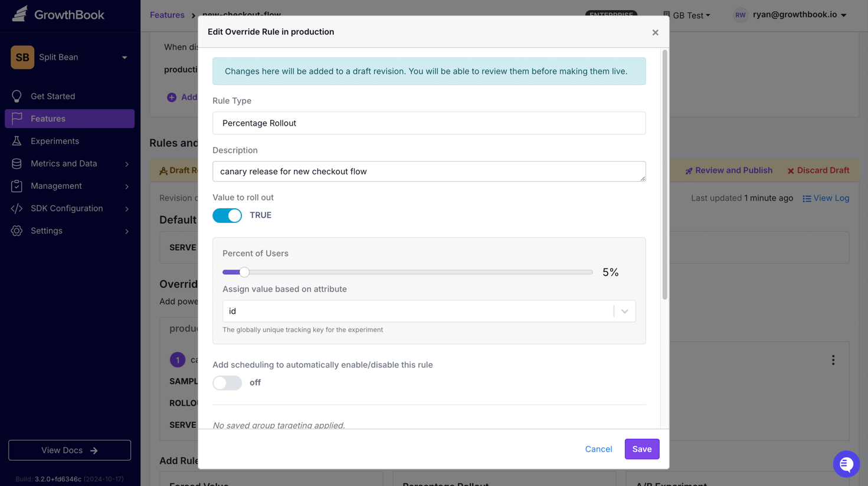
Task: Save the override rule changes
Action: click(641, 449)
